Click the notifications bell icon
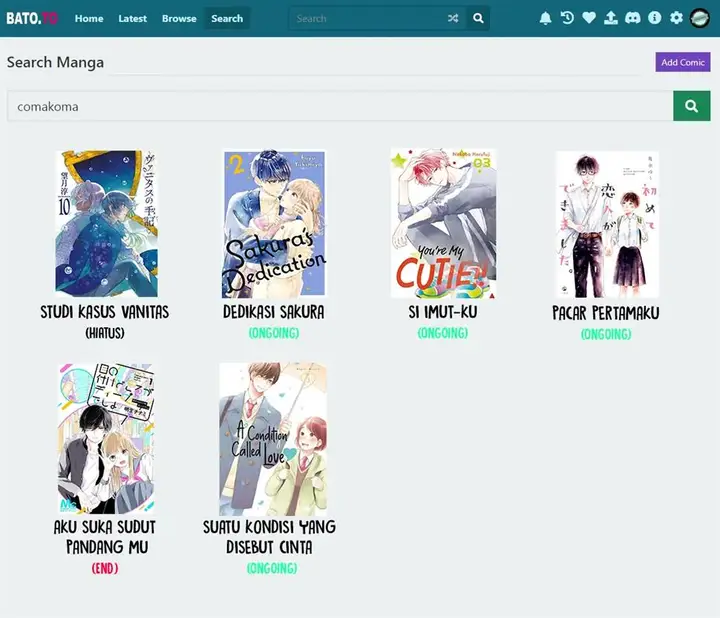This screenshot has width=720, height=618. click(545, 18)
